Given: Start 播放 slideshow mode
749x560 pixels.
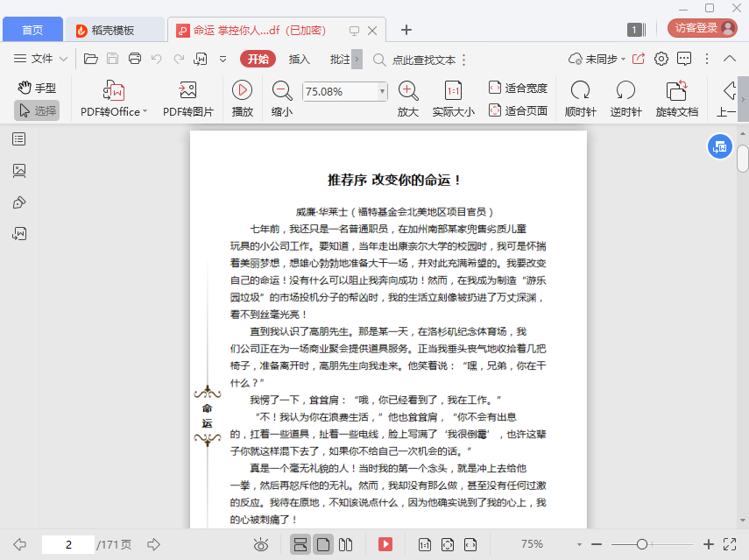Looking at the screenshot, I should pyautogui.click(x=242, y=99).
